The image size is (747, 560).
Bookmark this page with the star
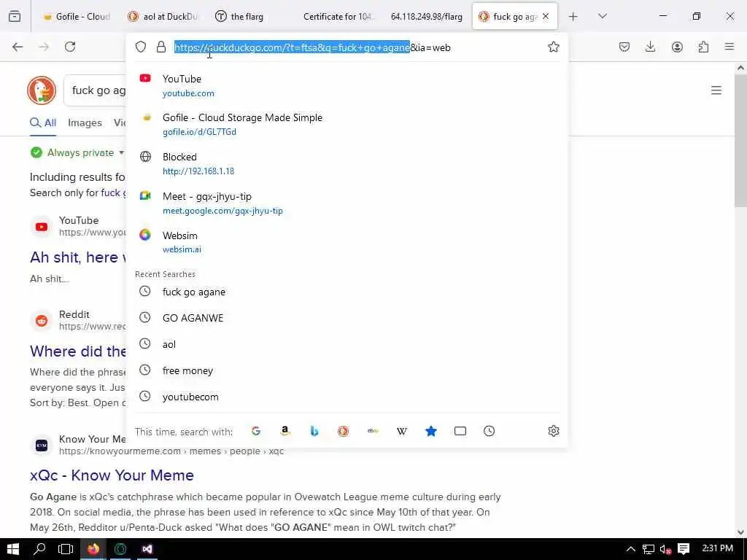553,47
